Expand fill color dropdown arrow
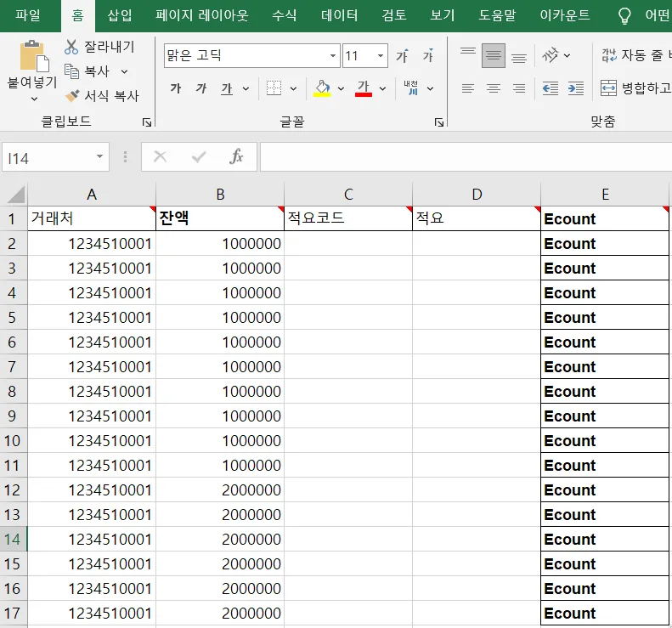This screenshot has height=628, width=672. tap(342, 88)
